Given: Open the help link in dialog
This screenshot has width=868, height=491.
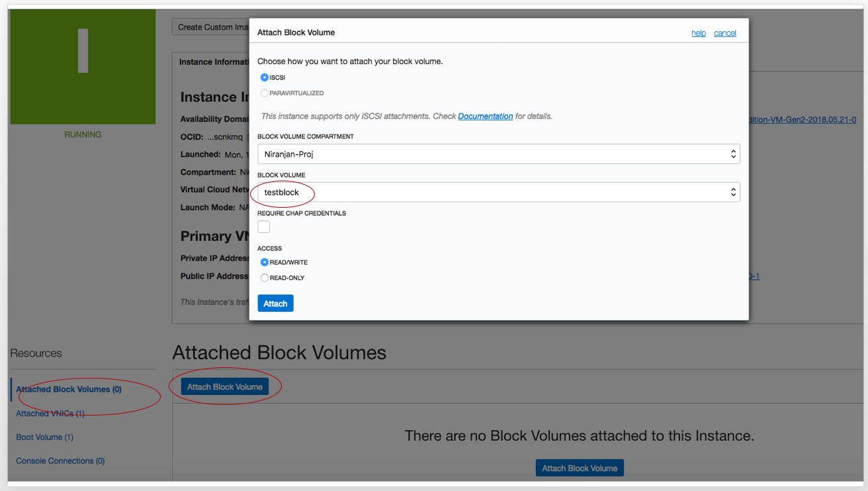Looking at the screenshot, I should pos(699,33).
